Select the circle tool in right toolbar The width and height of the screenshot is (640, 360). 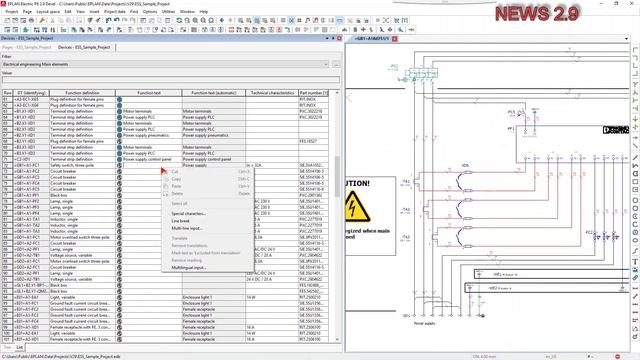coord(635,200)
